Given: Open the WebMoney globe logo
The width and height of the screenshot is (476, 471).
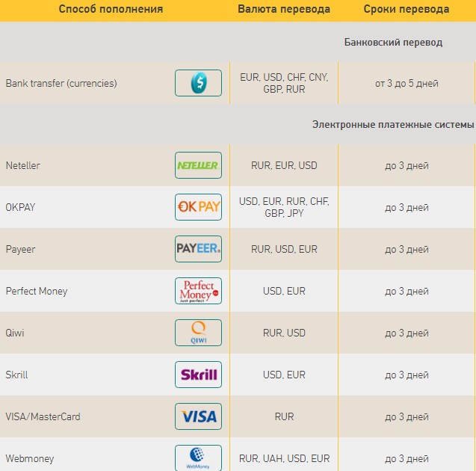Looking at the screenshot, I should pyautogui.click(x=198, y=458).
